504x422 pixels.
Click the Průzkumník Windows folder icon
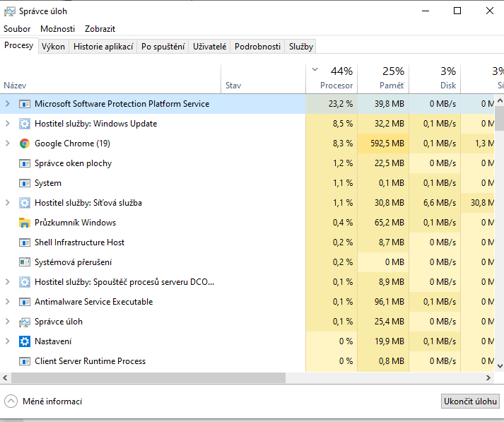coord(25,223)
